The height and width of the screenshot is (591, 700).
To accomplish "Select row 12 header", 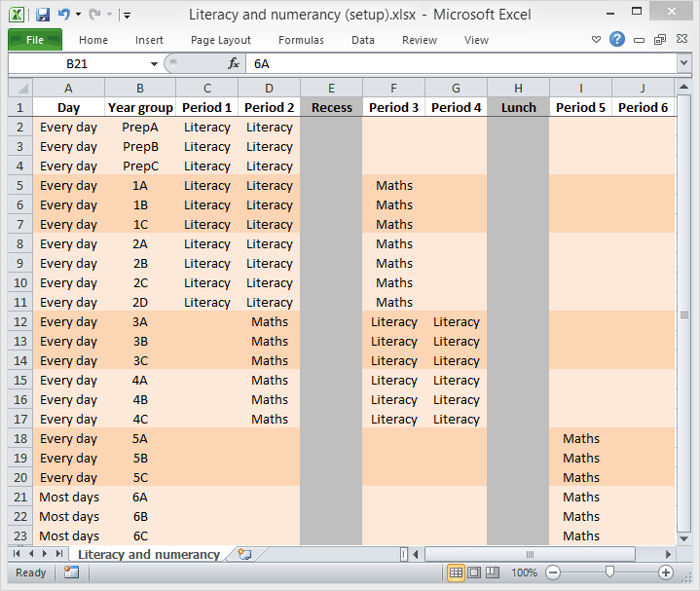I will click(20, 322).
